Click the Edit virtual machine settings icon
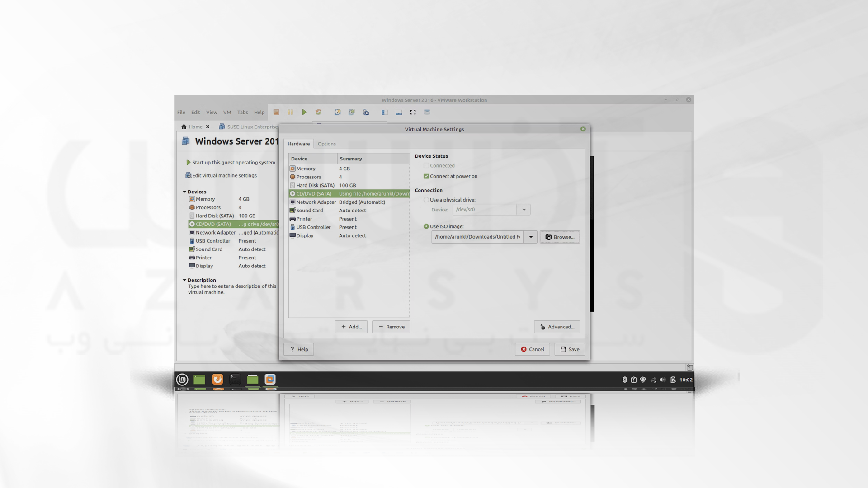868x488 pixels. click(x=188, y=175)
